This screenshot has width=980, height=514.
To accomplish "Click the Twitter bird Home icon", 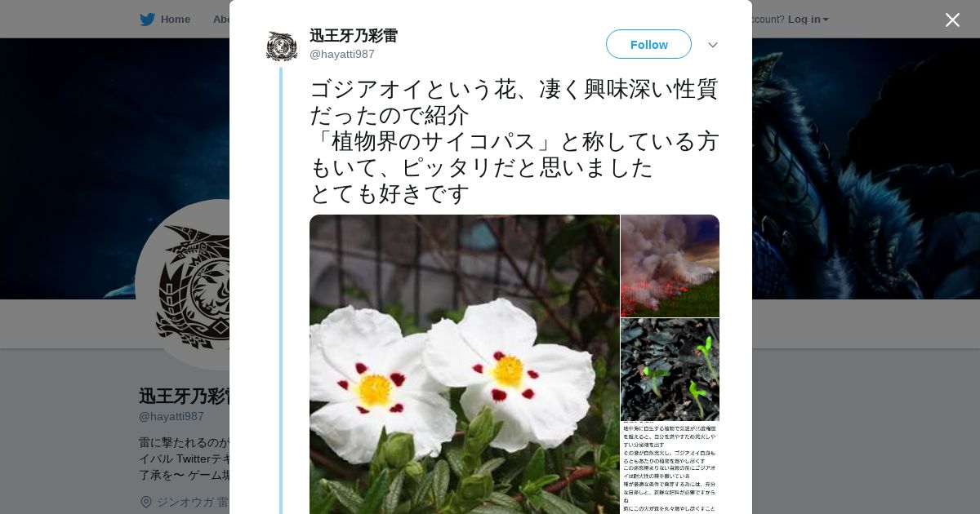I will point(147,20).
